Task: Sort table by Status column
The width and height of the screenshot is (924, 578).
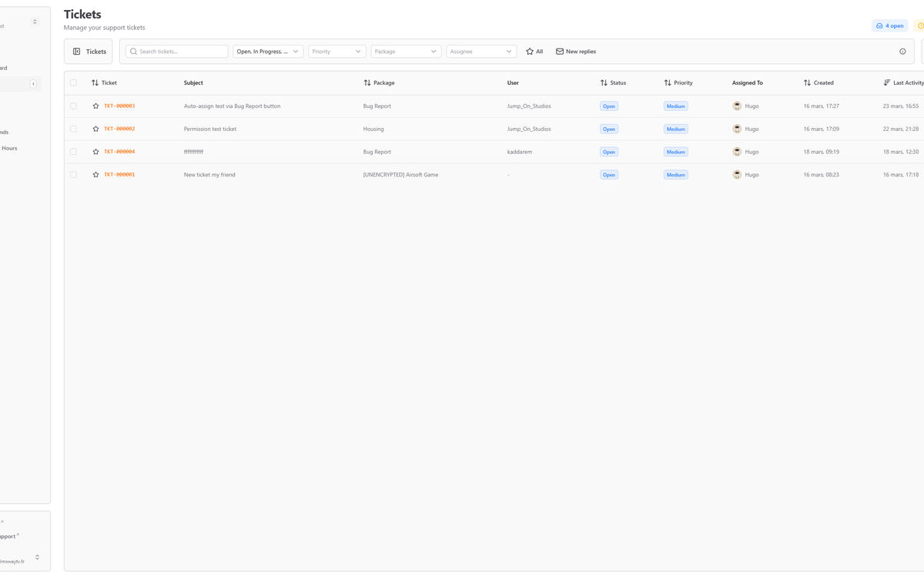Action: point(613,82)
